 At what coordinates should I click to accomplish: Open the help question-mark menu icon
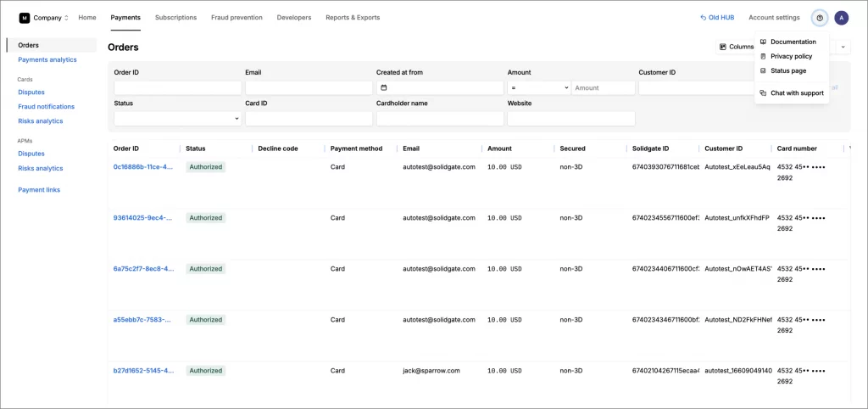tap(820, 18)
